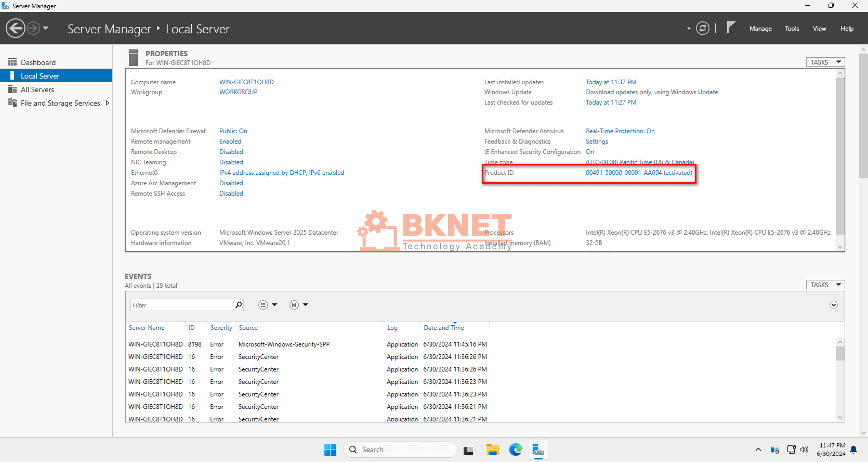
Task: Open the Properties TASKS dropdown
Action: 825,62
